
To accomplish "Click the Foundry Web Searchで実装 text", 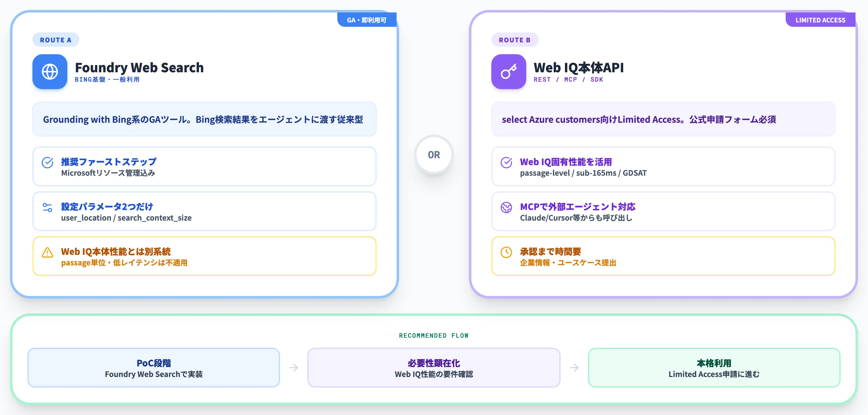I will 154,374.
